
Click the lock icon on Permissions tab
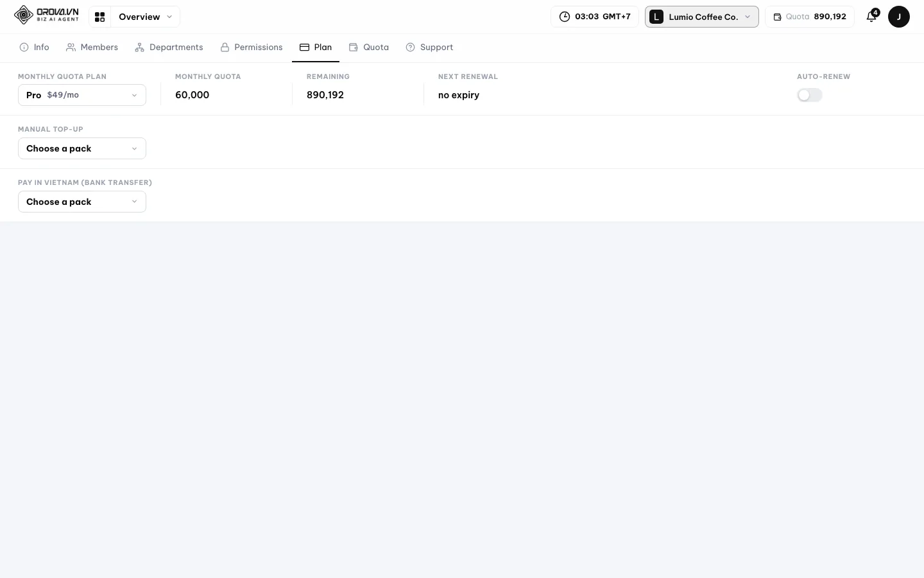pyautogui.click(x=225, y=48)
